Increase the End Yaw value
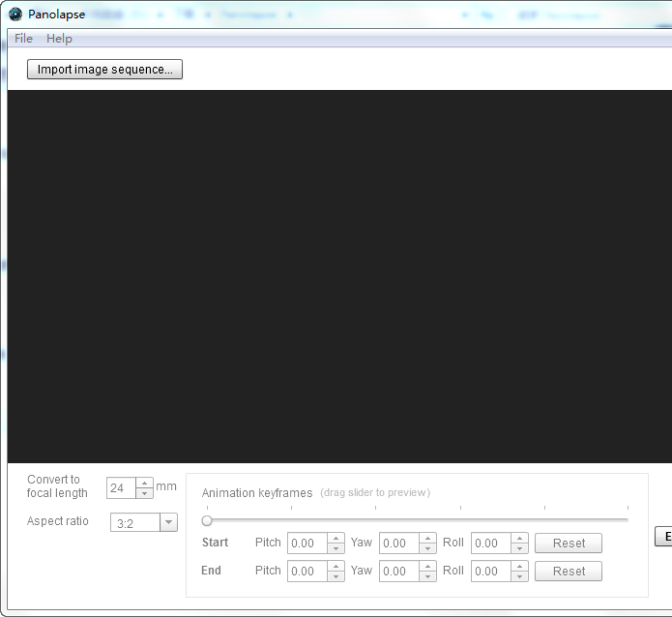The height and width of the screenshot is (617, 672). coord(427,567)
